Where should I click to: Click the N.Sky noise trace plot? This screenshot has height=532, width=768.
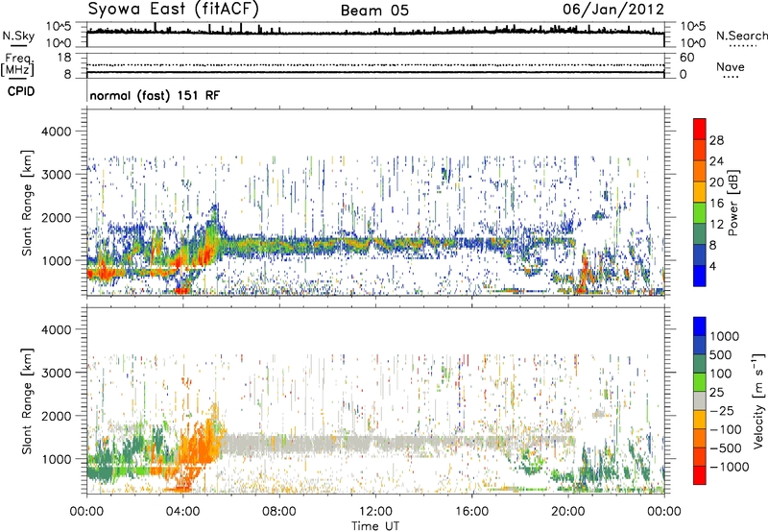click(x=375, y=35)
